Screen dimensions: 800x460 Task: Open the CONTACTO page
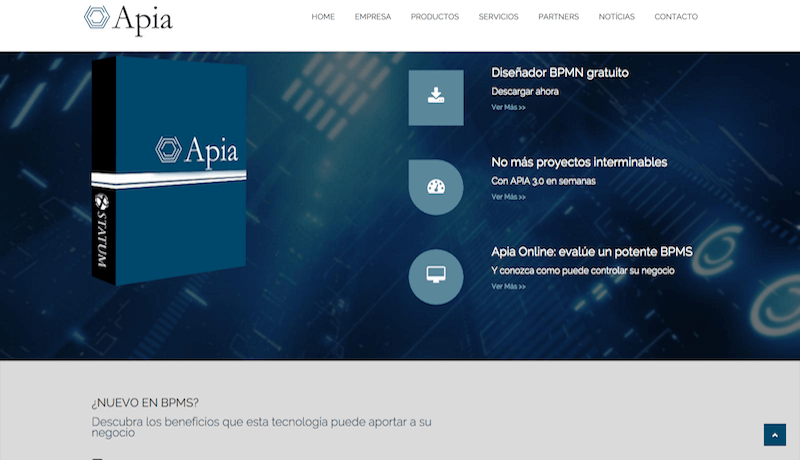(x=676, y=17)
